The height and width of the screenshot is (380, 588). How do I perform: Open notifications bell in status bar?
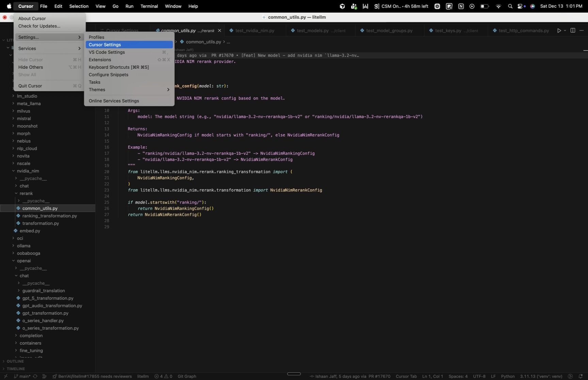click(581, 376)
